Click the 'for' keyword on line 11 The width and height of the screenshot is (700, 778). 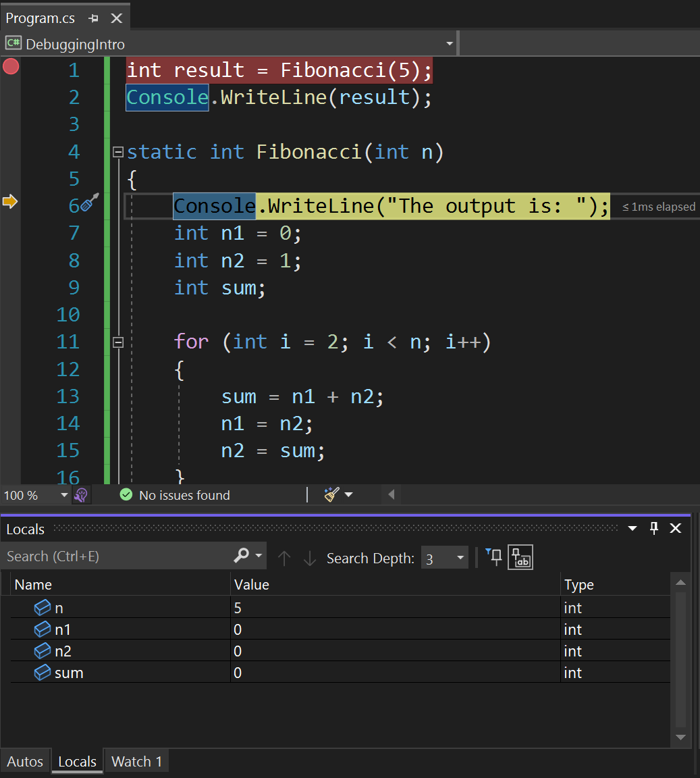(x=192, y=342)
